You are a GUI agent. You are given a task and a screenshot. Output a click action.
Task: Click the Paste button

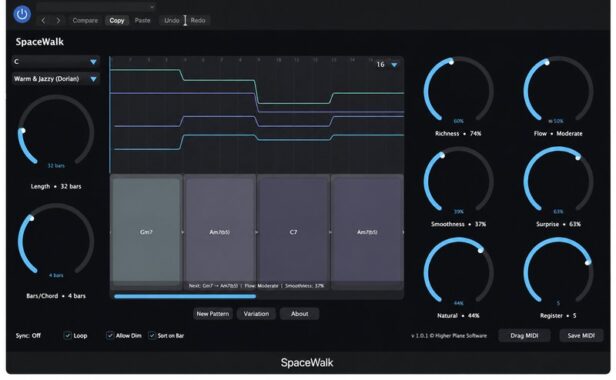[143, 20]
